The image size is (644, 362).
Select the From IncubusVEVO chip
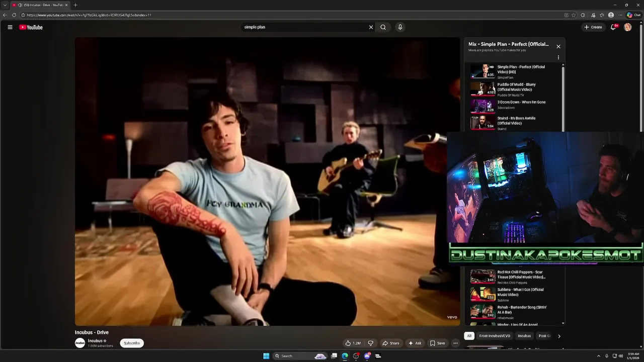point(495,336)
